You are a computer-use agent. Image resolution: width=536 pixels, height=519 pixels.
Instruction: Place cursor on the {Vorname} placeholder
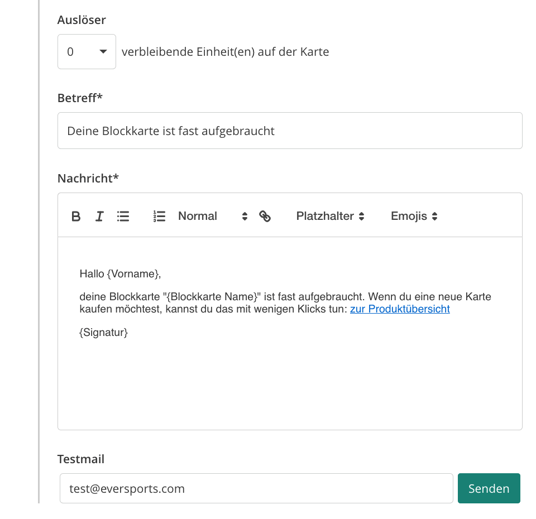(132, 274)
